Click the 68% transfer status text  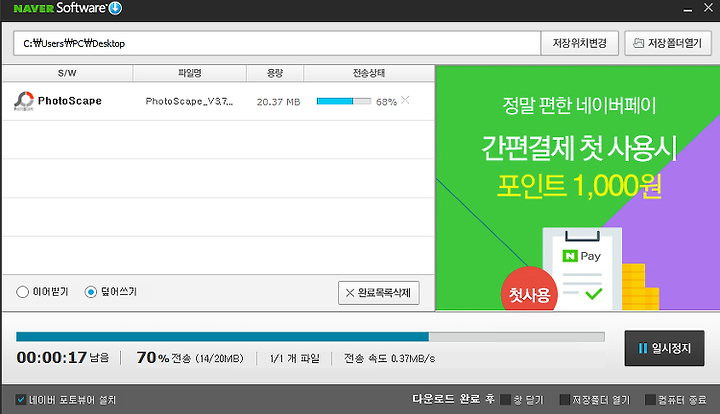386,102
